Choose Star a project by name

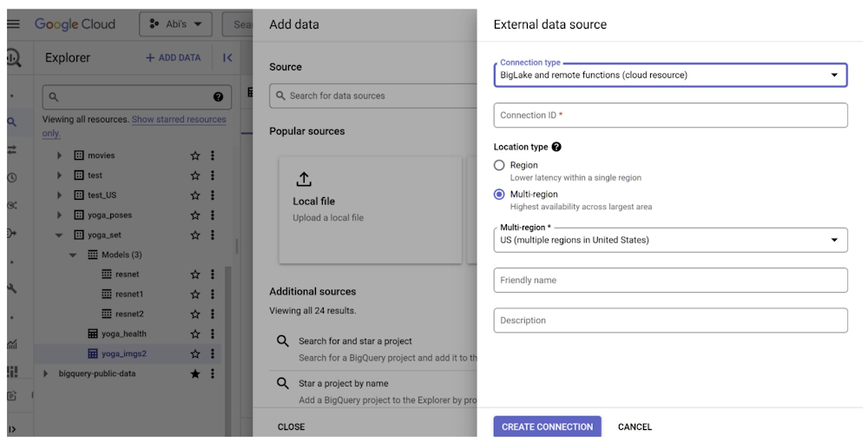click(x=343, y=383)
